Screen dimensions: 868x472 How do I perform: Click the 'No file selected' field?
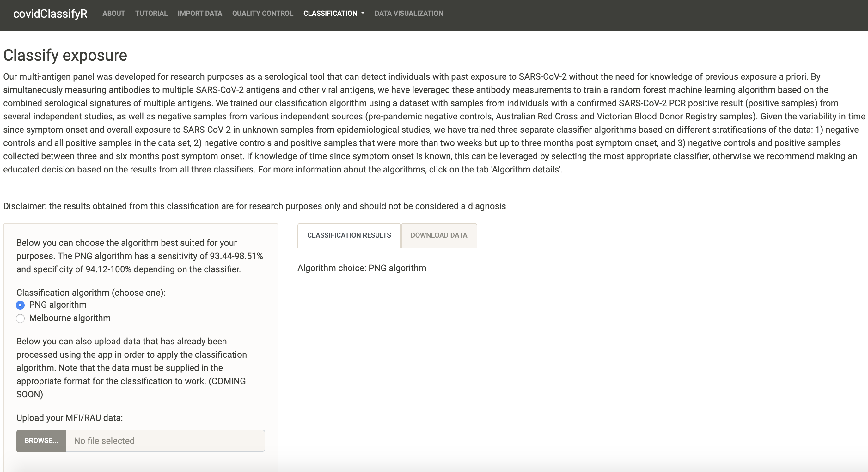(x=165, y=441)
